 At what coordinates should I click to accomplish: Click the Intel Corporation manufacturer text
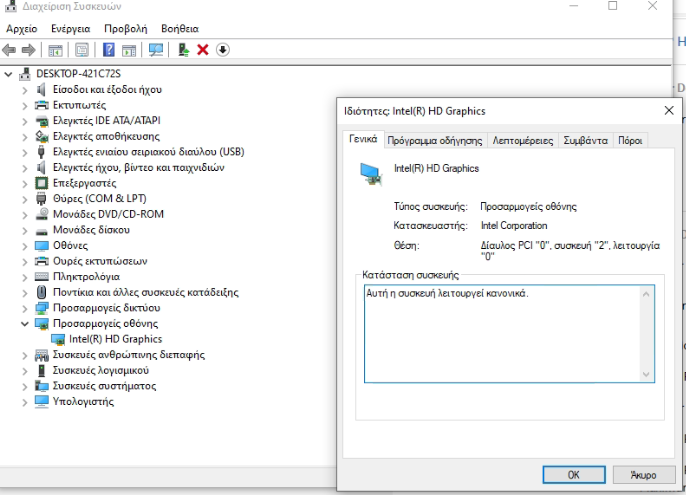(514, 226)
